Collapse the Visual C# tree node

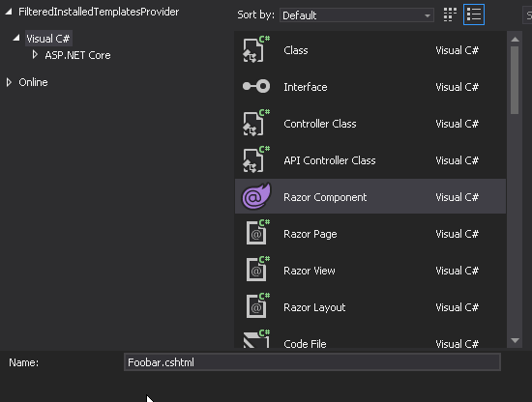[x=16, y=38]
